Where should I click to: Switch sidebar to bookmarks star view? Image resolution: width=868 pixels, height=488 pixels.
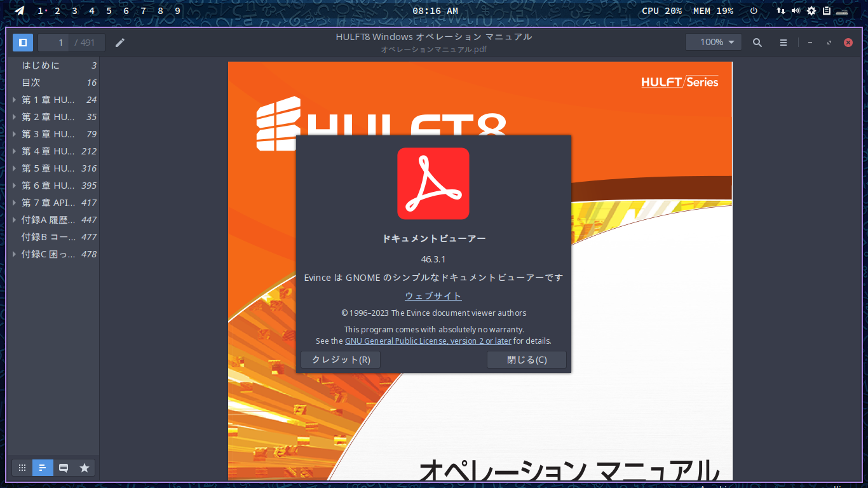pyautogui.click(x=85, y=468)
